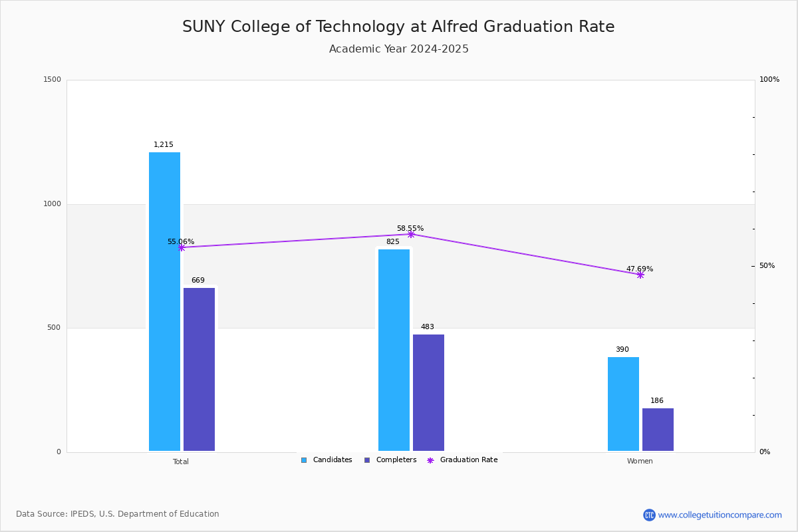
Task: Select the Total candidates bar labeled 1,215
Action: 164,302
